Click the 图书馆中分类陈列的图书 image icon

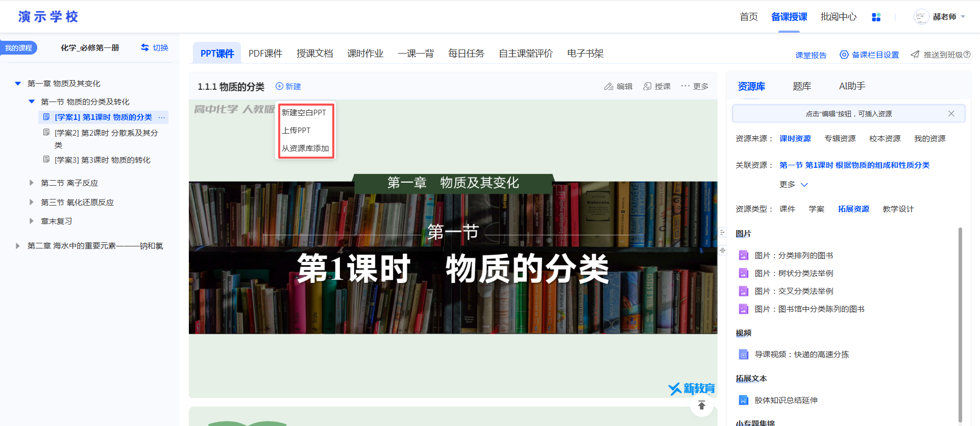pos(744,309)
